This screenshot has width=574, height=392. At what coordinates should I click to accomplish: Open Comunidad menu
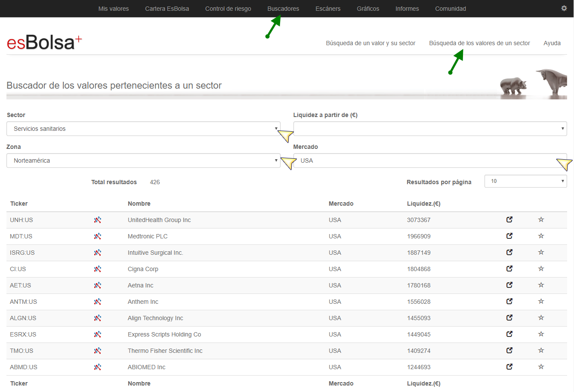tap(451, 9)
